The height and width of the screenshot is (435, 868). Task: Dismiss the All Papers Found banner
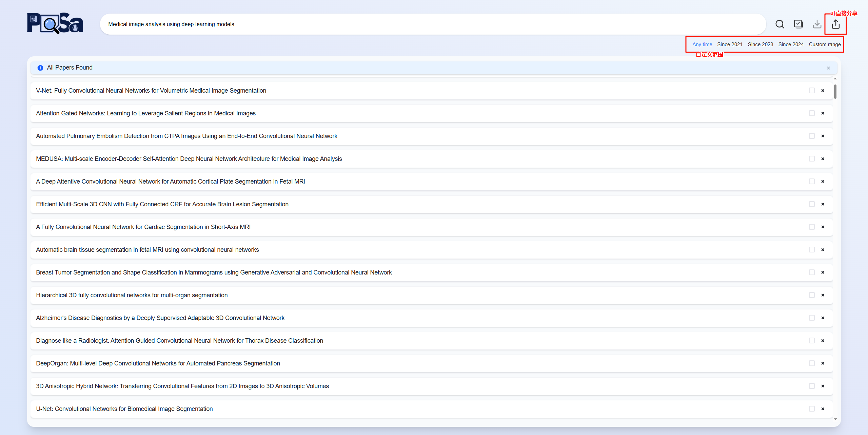[x=828, y=68]
